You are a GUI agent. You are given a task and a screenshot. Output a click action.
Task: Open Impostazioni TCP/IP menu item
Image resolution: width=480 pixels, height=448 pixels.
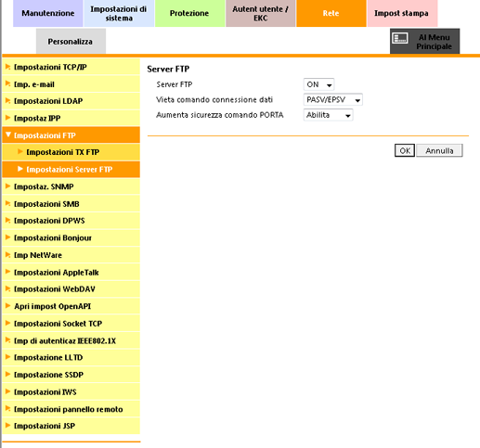71,67
